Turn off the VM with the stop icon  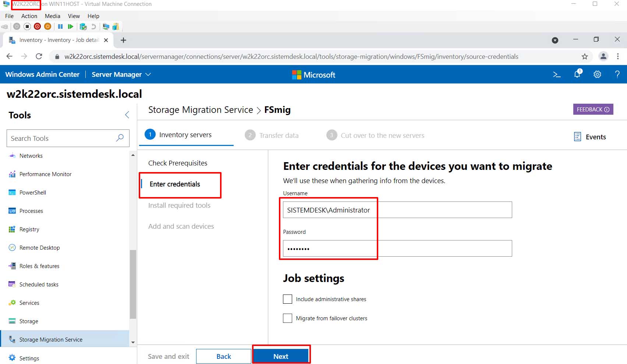pos(27,26)
